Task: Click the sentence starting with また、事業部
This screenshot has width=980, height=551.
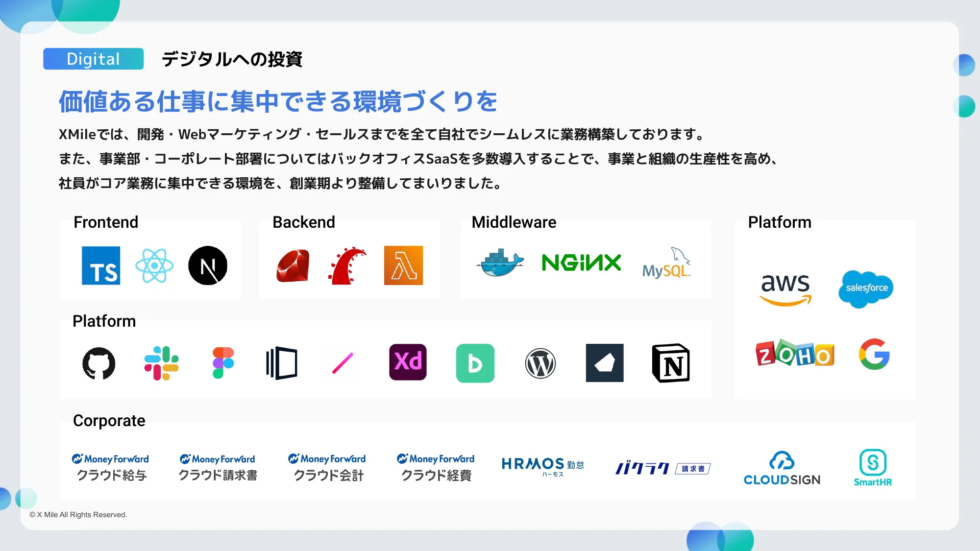Action: (x=418, y=159)
